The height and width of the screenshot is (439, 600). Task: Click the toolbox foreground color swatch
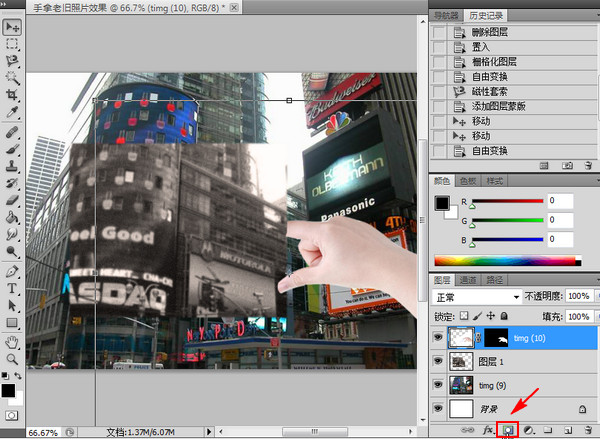[8, 391]
